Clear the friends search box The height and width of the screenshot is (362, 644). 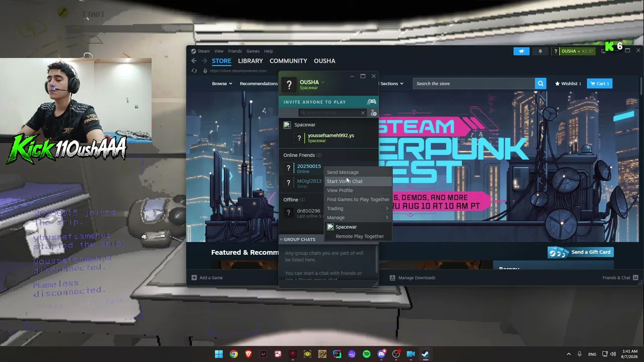(x=363, y=113)
